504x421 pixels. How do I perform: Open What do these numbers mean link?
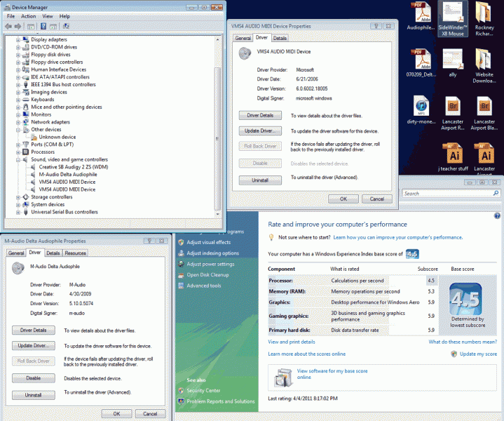coord(463,342)
